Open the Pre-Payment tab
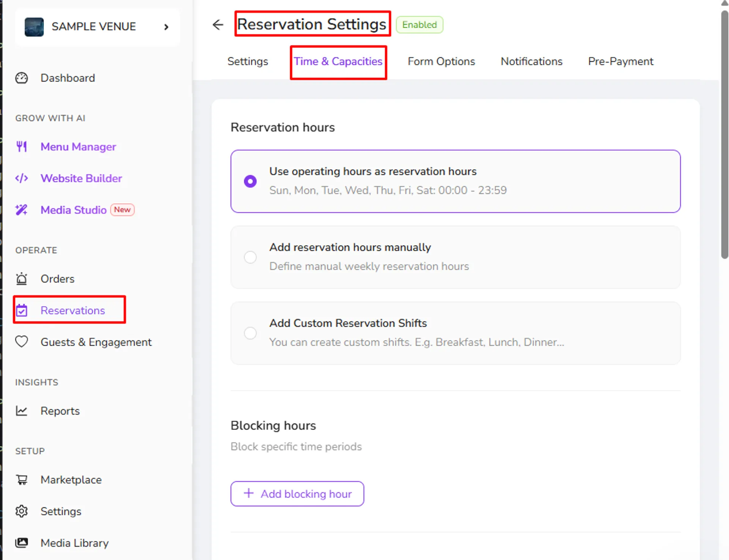The width and height of the screenshot is (729, 560). click(621, 61)
